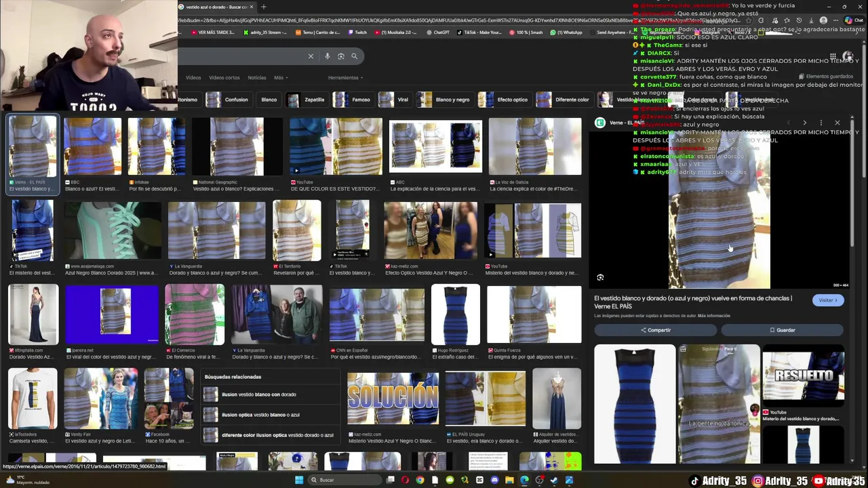Open Discord from the taskbar

pyautogui.click(x=494, y=480)
